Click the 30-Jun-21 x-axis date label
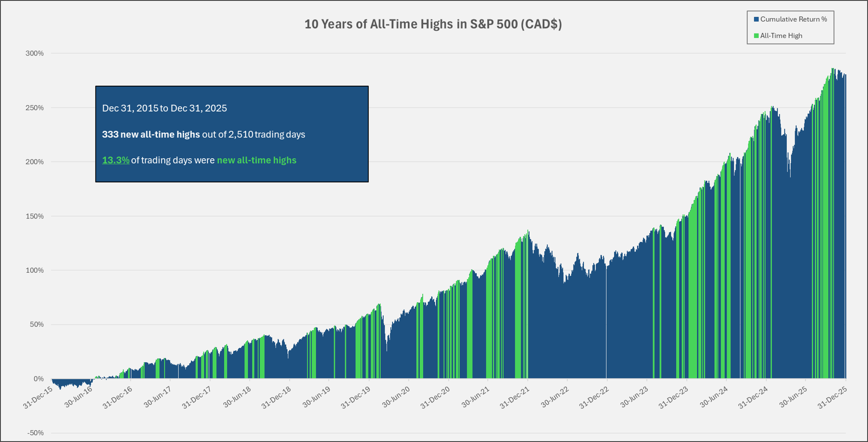This screenshot has width=868, height=442. (476, 397)
